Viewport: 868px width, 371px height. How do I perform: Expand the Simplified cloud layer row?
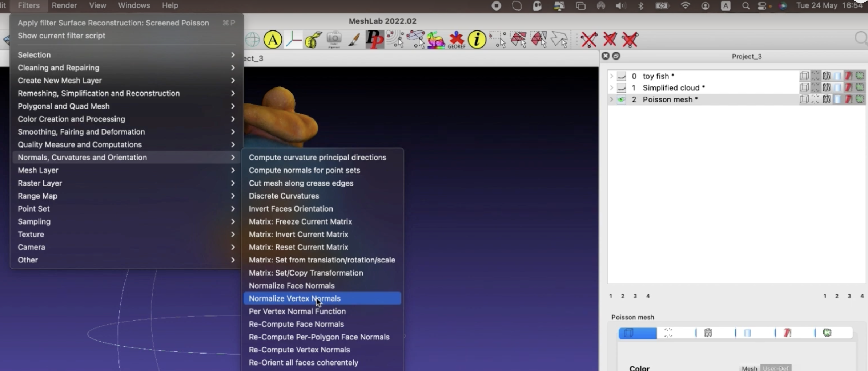click(611, 88)
